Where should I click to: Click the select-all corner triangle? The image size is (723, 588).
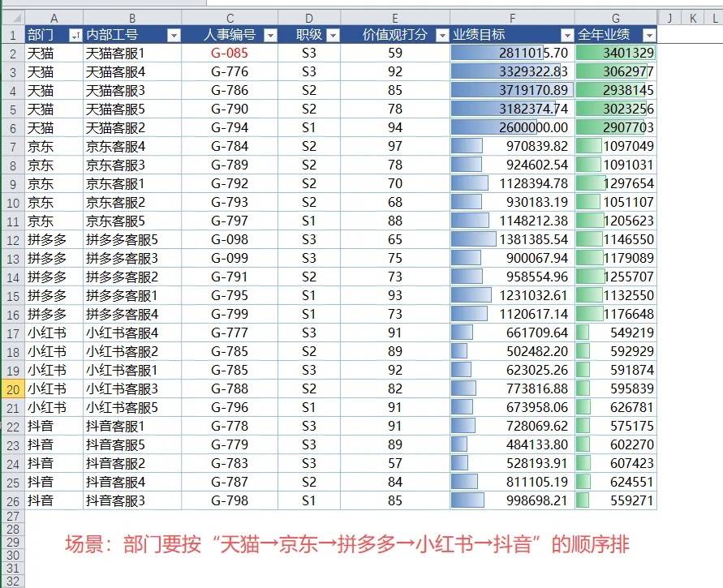click(13, 18)
